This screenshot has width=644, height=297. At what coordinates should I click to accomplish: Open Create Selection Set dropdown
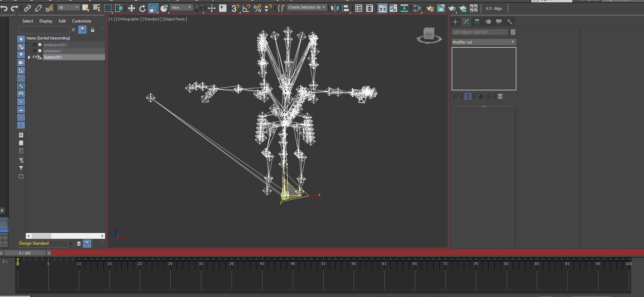click(x=307, y=7)
